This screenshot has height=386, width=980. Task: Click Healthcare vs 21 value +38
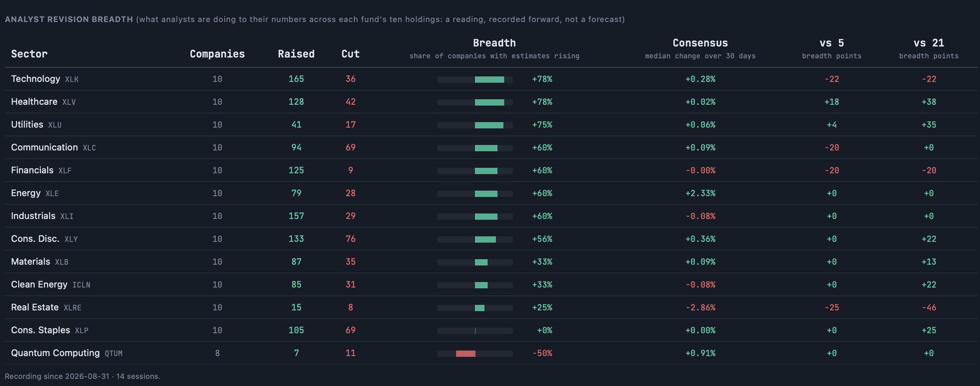(929, 102)
